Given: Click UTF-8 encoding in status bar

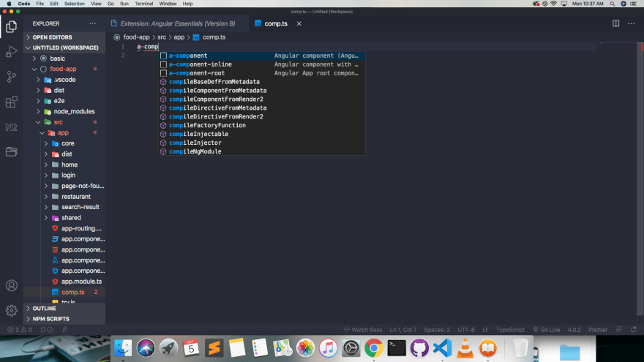Looking at the screenshot, I should 465,330.
